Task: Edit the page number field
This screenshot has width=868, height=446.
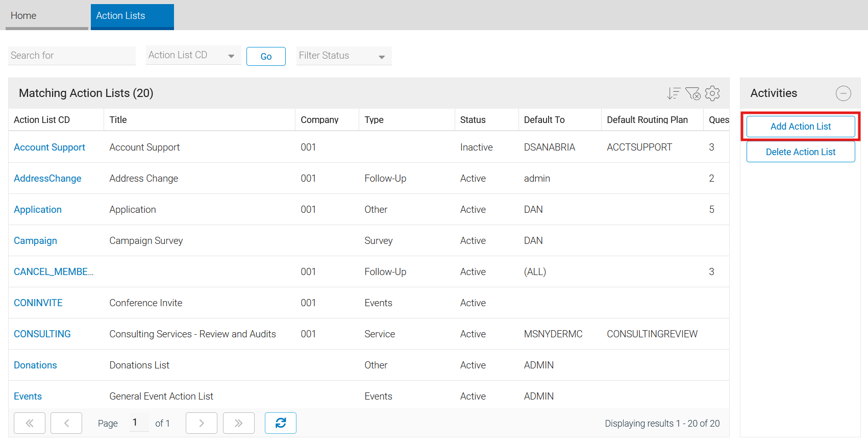Action: [139, 423]
